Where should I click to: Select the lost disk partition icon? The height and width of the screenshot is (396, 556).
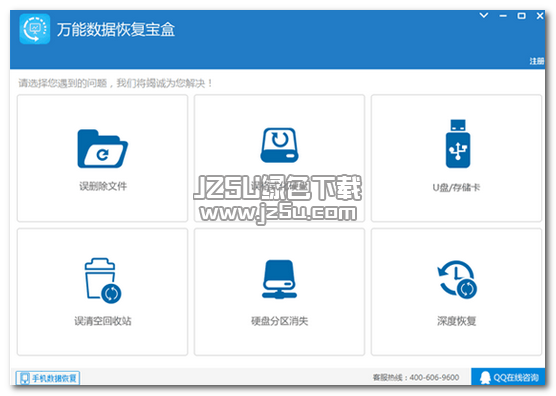coord(279,279)
